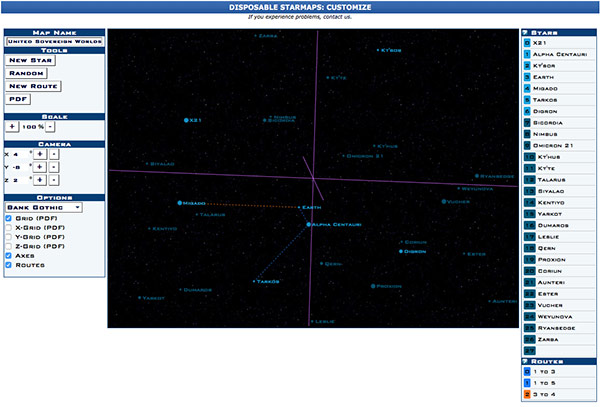
Task: Click the Migado star on the map
Action: (180, 203)
